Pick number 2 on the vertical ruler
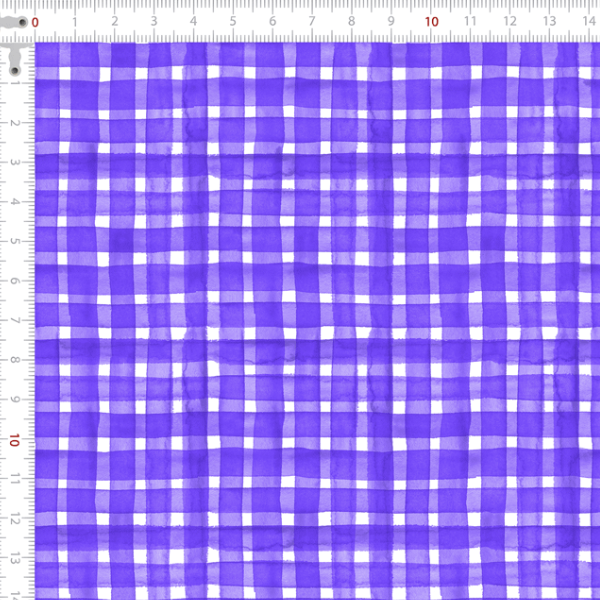This screenshot has height=600, width=600. [x=15, y=123]
